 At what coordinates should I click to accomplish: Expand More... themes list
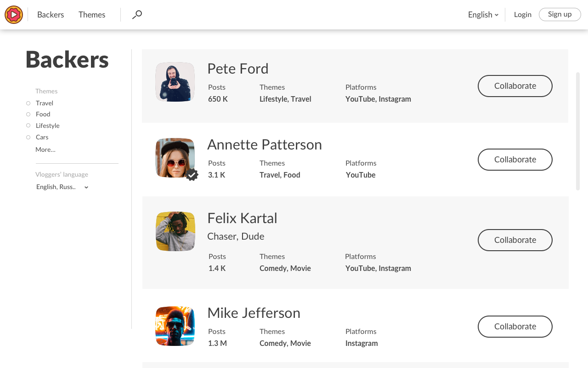tap(45, 149)
